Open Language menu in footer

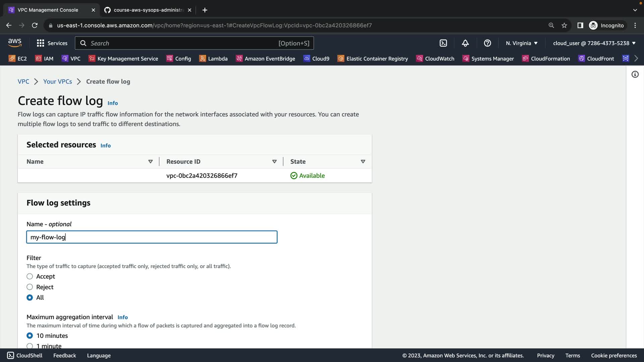click(x=99, y=356)
